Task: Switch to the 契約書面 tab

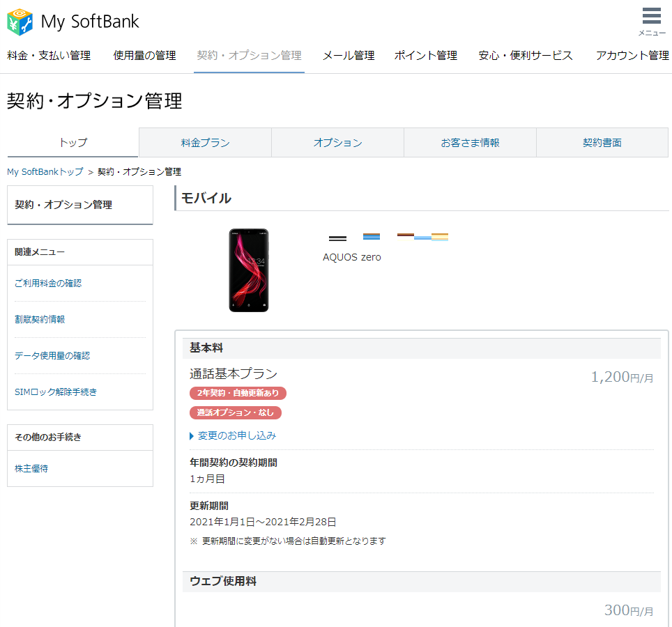Action: pos(602,143)
